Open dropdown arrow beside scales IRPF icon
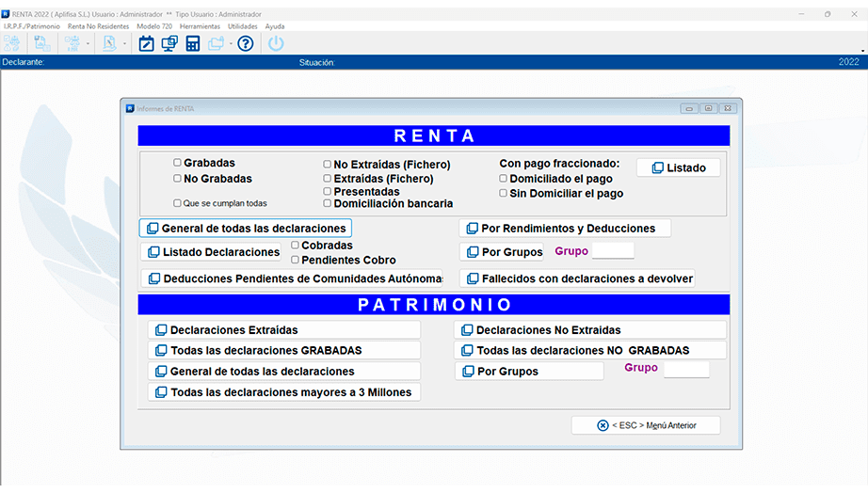The height and width of the screenshot is (493, 868). click(x=88, y=43)
